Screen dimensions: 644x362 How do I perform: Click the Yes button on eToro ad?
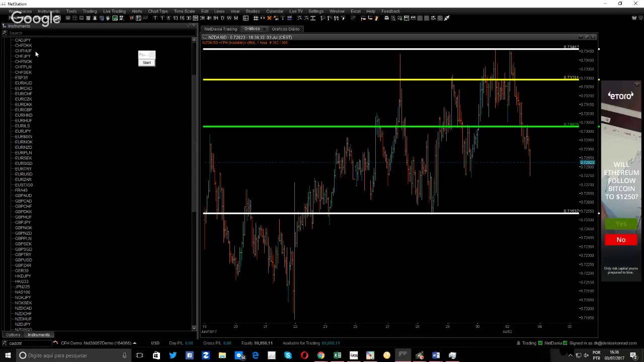pyautogui.click(x=621, y=224)
